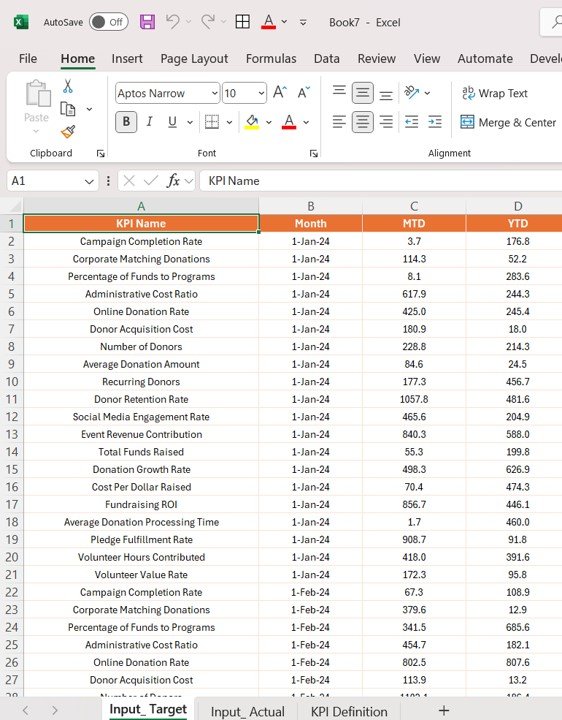
Task: Apply cell borders from Font group
Action: click(212, 122)
